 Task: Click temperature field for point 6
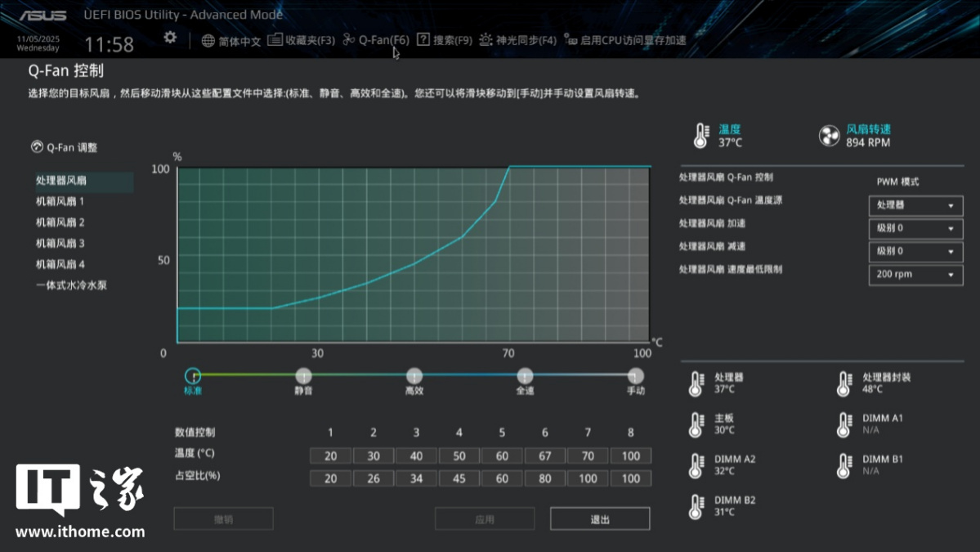[544, 456]
